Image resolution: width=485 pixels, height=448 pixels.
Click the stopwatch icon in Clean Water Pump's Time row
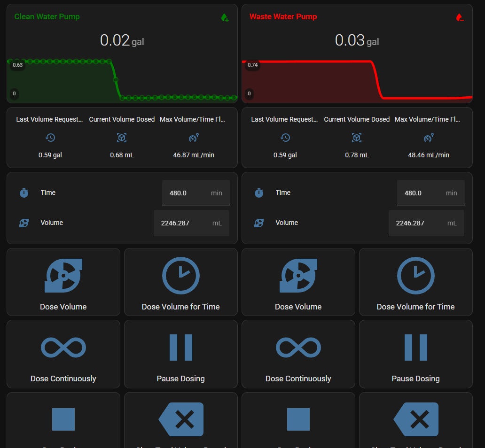click(24, 193)
